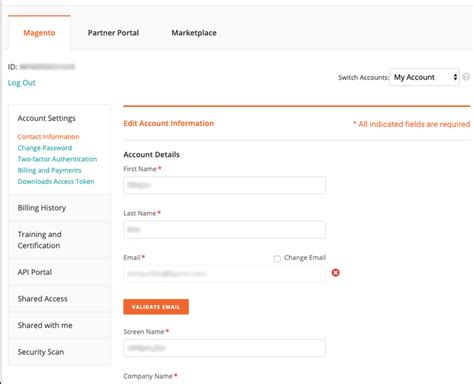Focus the First Name input field

224,185
